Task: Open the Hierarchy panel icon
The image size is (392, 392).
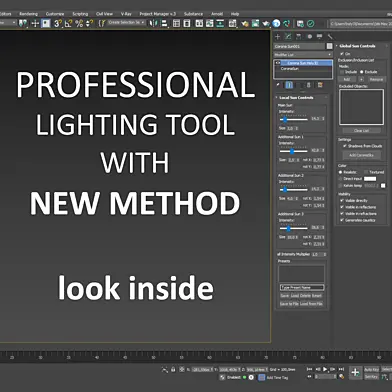Action: 299,37
